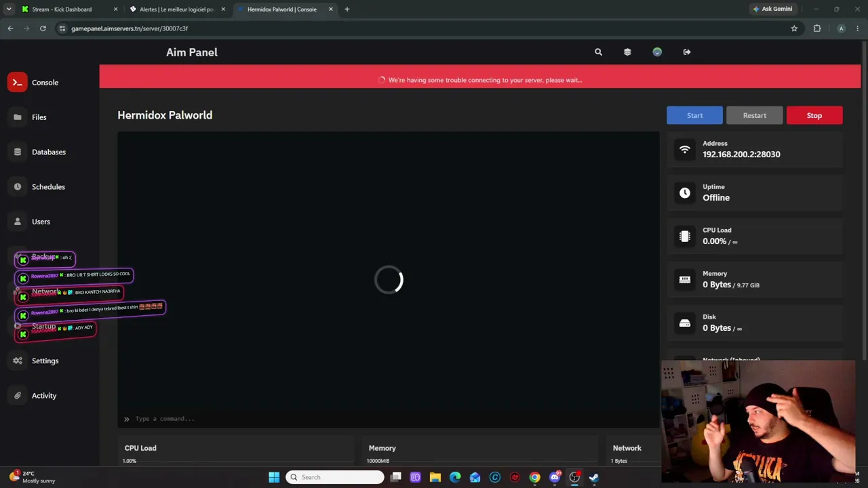Start the Hermidox Palworld server
Screen dimensions: 868x488
coord(694,115)
